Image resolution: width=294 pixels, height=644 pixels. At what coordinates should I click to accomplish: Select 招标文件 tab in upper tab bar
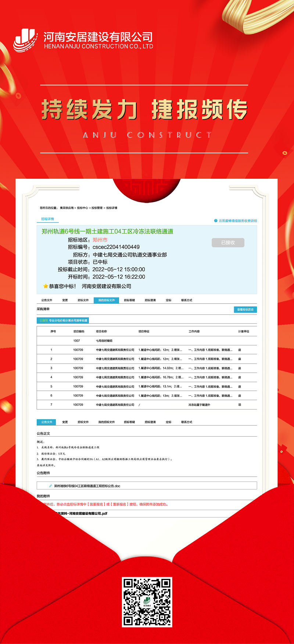coord(83,300)
